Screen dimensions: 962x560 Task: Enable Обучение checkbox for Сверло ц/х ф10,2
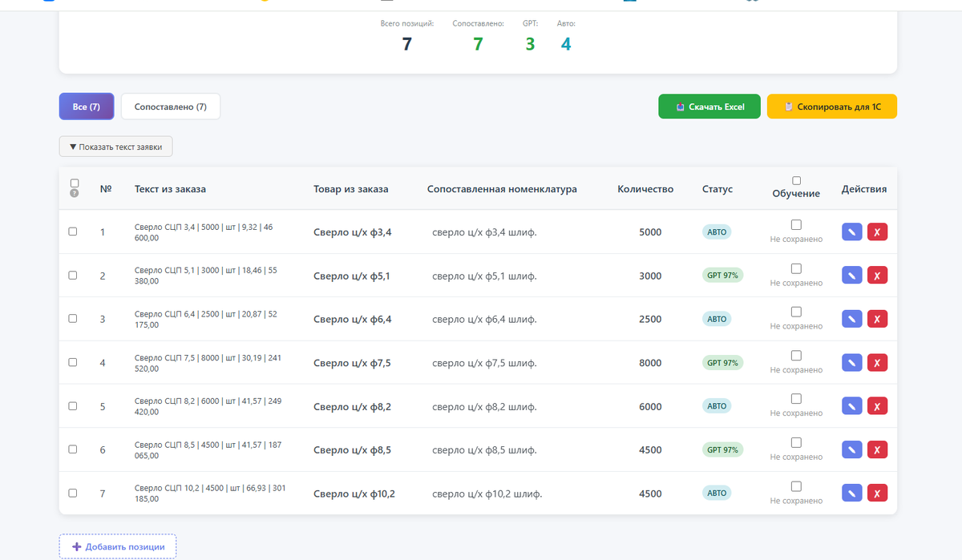click(796, 486)
